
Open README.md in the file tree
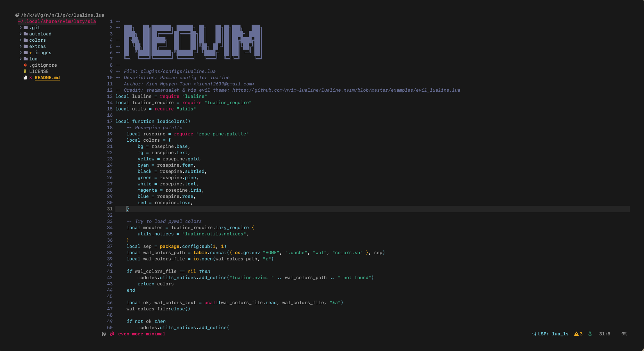[47, 78]
